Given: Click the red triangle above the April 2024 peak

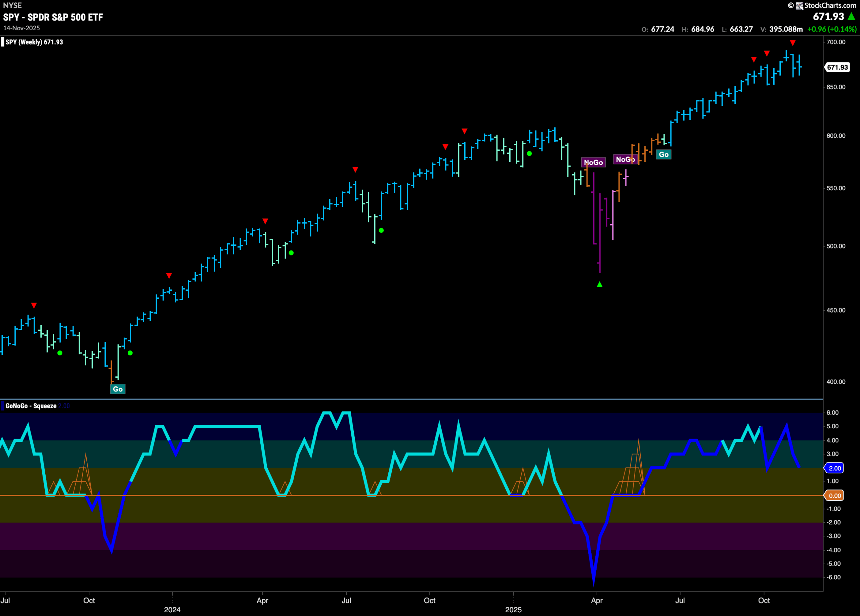Looking at the screenshot, I should point(265,221).
